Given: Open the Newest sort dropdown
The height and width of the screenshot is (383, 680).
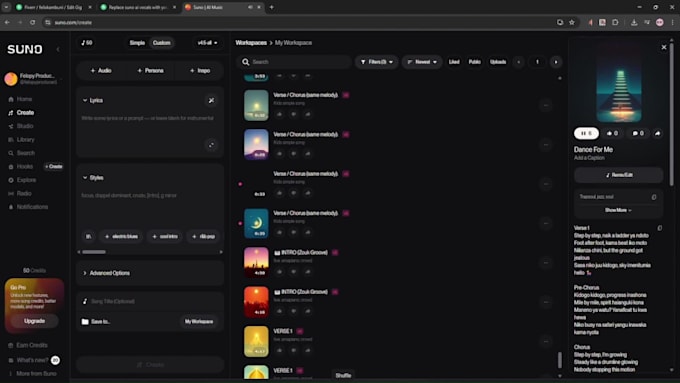Looking at the screenshot, I should [x=422, y=62].
